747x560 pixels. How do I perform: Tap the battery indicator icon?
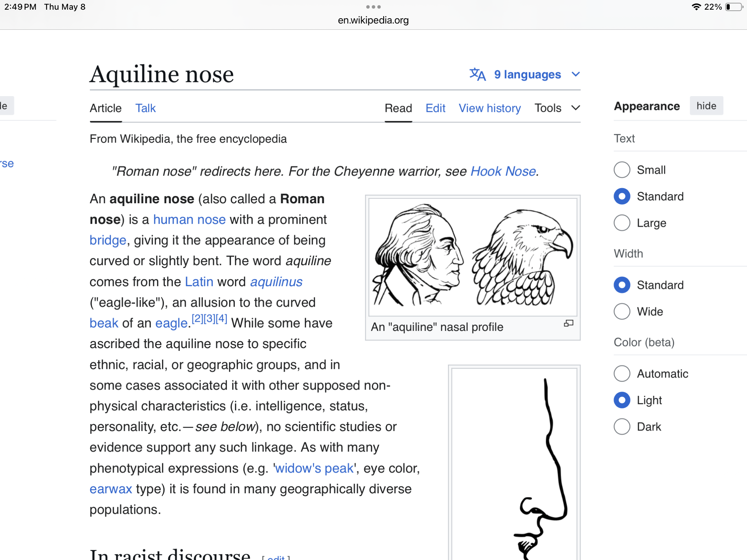click(734, 7)
